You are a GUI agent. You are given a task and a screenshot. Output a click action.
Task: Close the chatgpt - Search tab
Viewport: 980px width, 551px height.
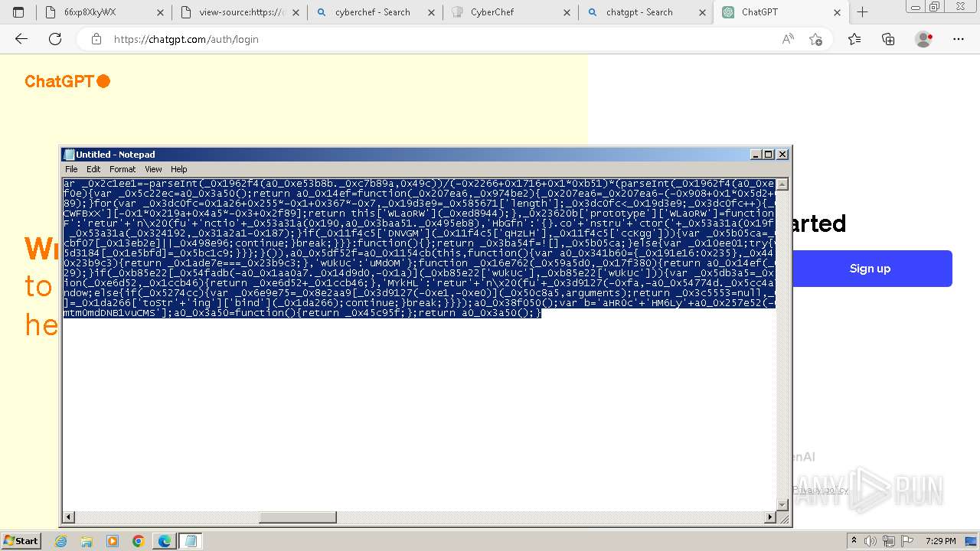[701, 12]
